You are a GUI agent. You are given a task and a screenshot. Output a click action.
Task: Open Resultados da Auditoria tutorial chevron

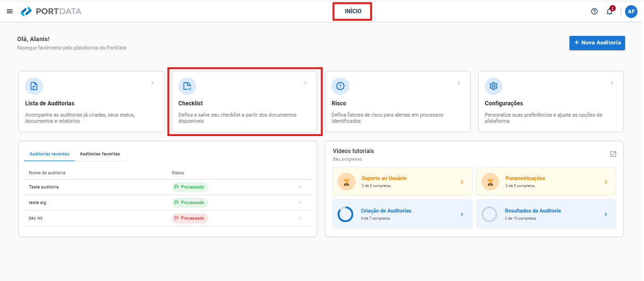click(606, 214)
